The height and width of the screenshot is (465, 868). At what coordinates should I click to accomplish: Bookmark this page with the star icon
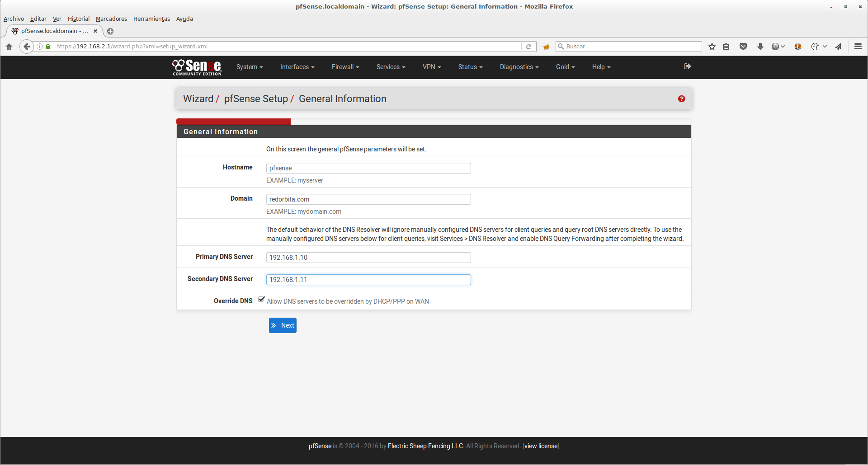[x=712, y=47]
